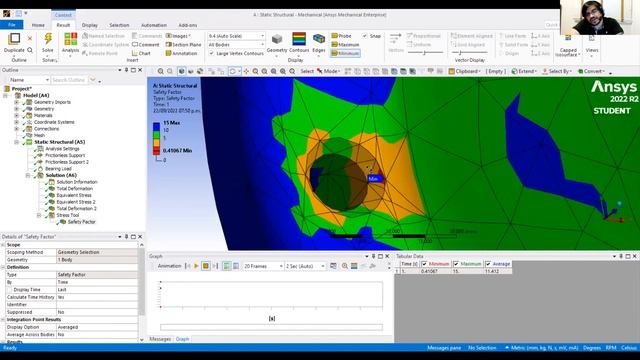Click Messages pane in status bar

(x=444, y=348)
